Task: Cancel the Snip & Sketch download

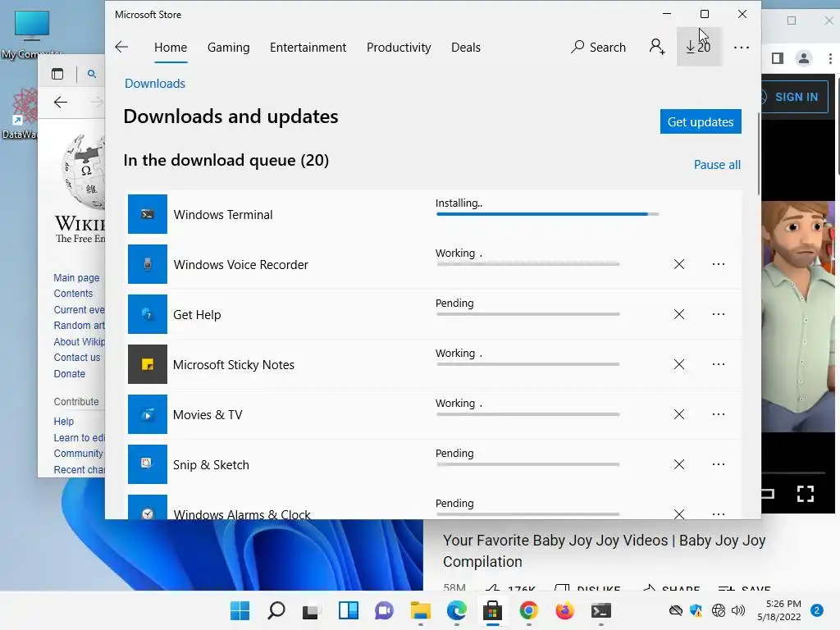Action: coord(679,464)
